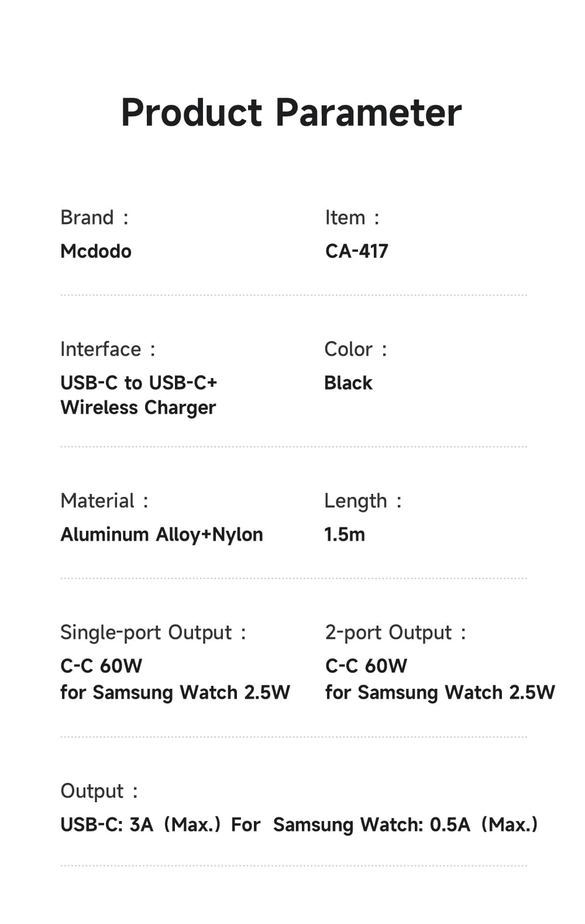Click C-C 60W under 2-port Output
This screenshot has width=585, height=924.
(x=366, y=666)
